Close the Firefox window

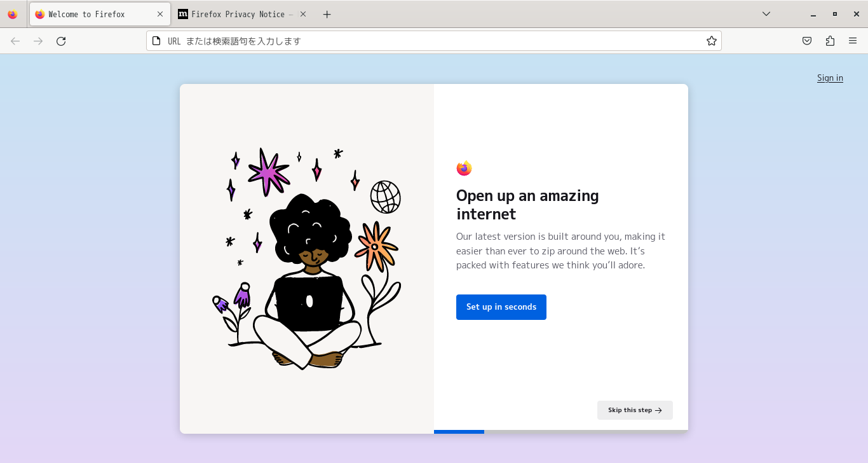tap(856, 14)
